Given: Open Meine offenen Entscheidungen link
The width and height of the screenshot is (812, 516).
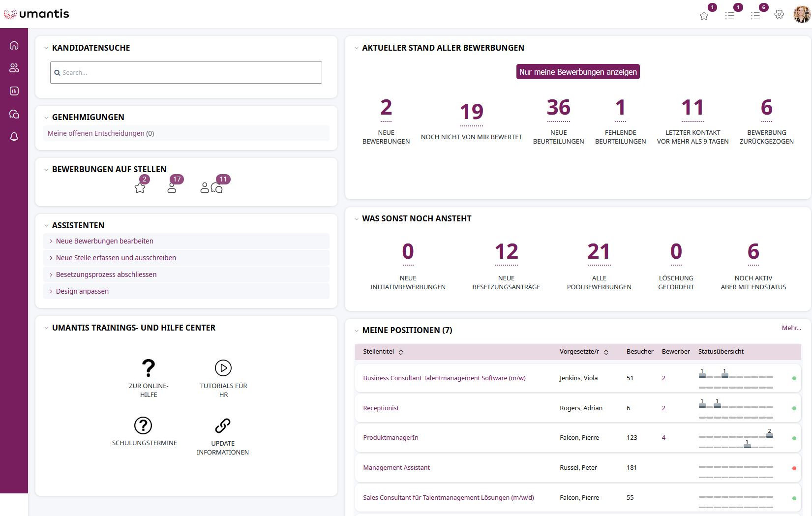Looking at the screenshot, I should (x=96, y=133).
